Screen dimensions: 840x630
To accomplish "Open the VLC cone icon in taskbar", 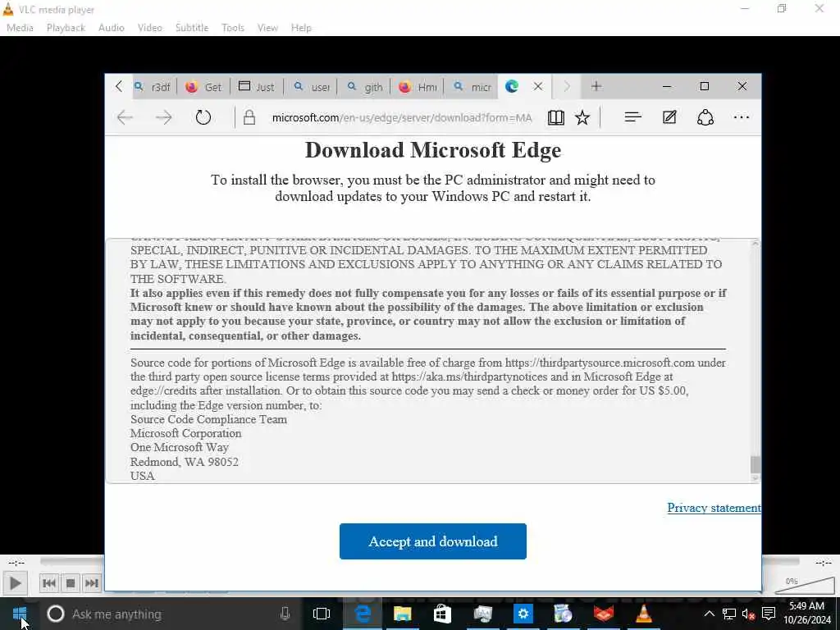I will 643,614.
